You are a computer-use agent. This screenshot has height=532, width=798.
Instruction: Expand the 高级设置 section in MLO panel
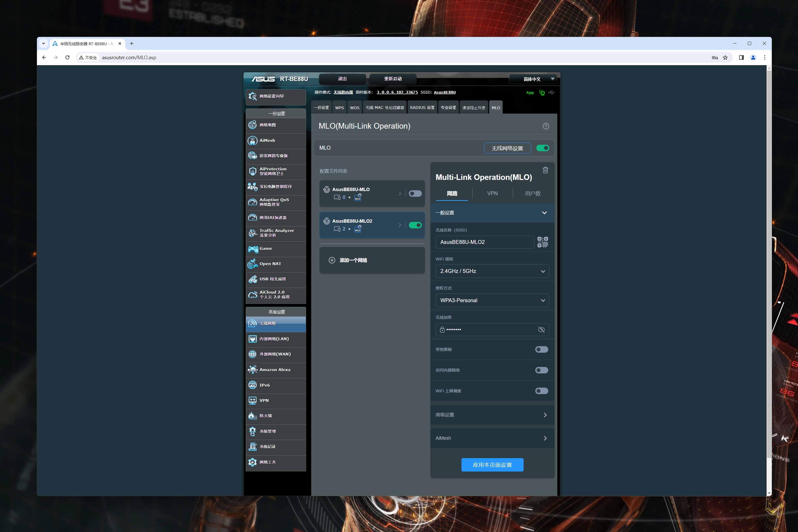492,415
